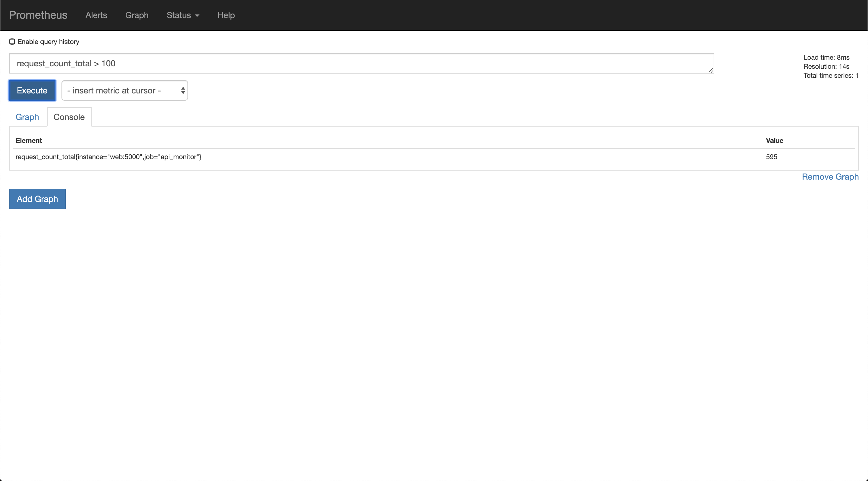Click the Element column header

pos(29,140)
